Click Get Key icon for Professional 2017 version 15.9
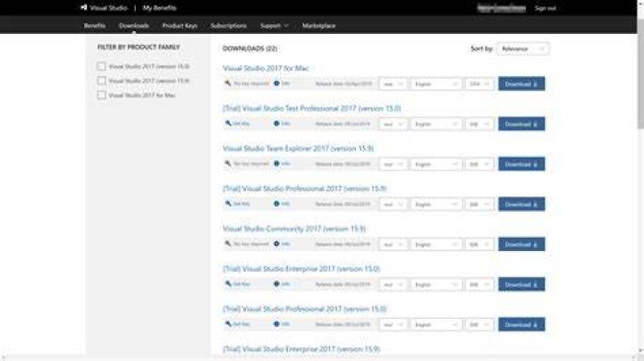The height and width of the screenshot is (361, 644). (228, 204)
